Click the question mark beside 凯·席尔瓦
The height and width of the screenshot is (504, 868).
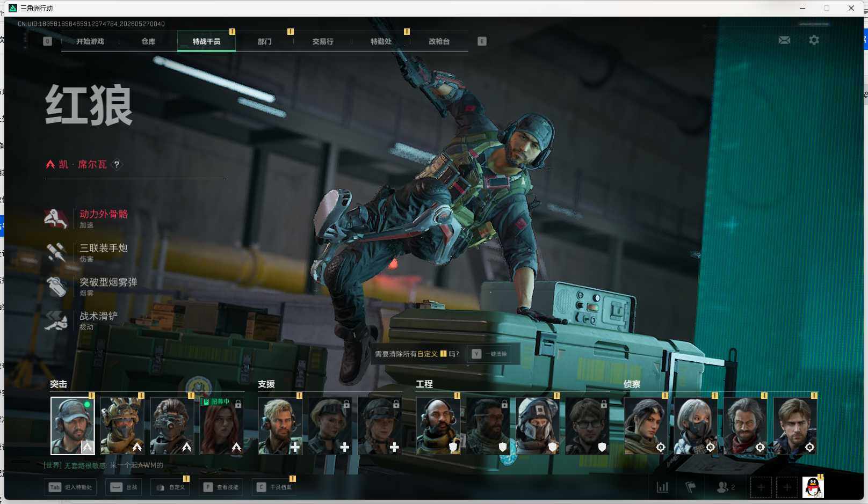pyautogui.click(x=117, y=164)
